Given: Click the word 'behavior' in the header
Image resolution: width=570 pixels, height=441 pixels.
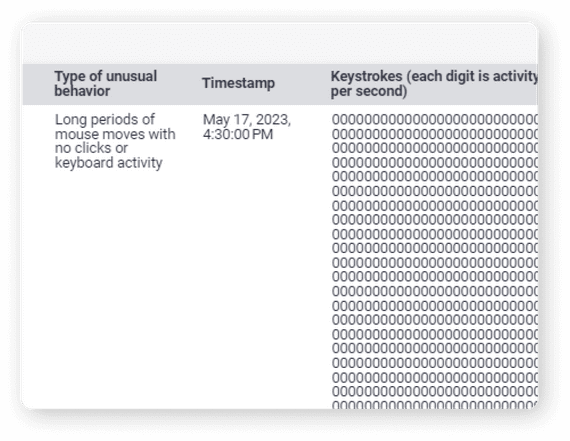Looking at the screenshot, I should tap(82, 91).
